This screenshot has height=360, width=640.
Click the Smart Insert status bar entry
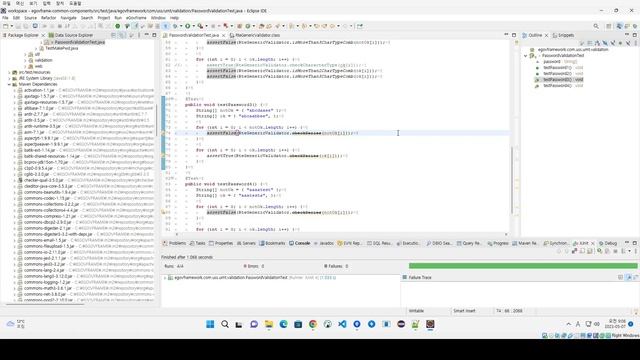point(464,311)
